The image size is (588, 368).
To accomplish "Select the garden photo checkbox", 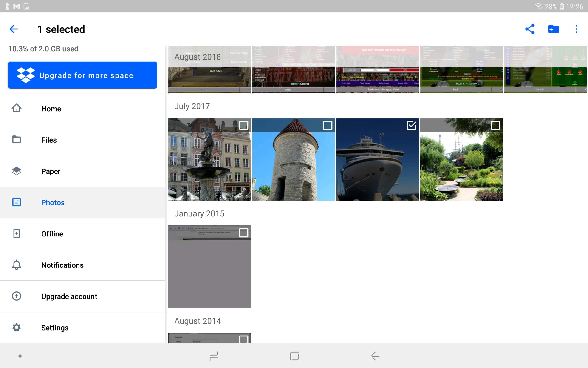I will pos(495,125).
